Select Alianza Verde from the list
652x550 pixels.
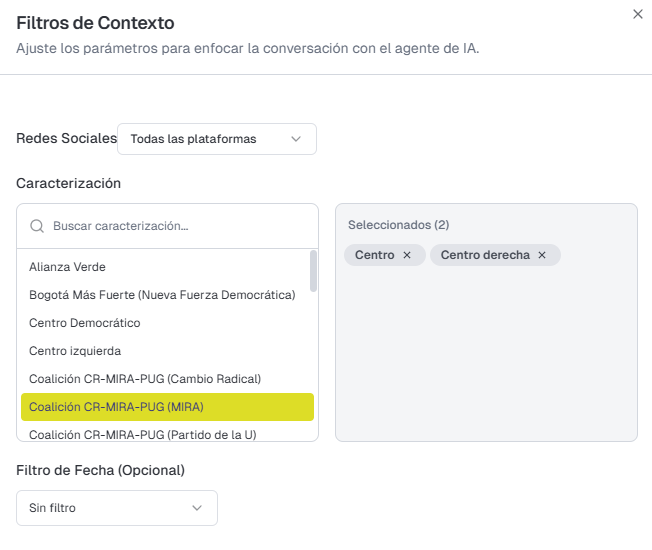[x=68, y=267]
